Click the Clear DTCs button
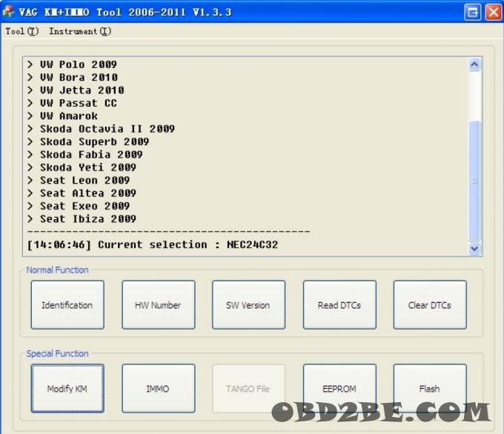 click(430, 305)
